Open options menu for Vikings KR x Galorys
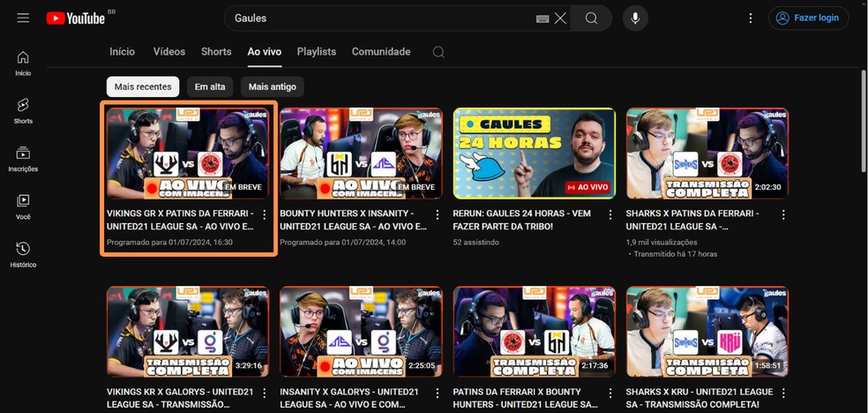 click(264, 393)
